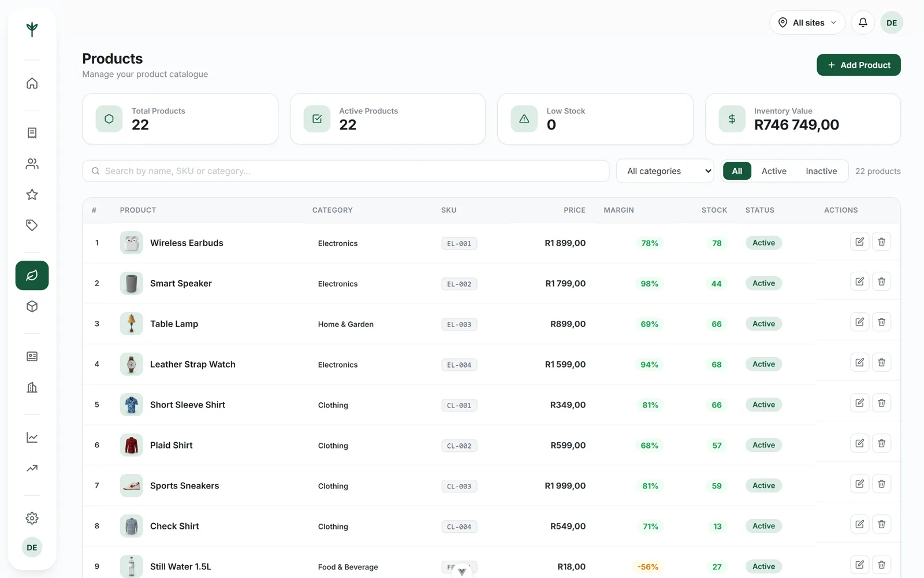Click the product search input field

coord(345,171)
